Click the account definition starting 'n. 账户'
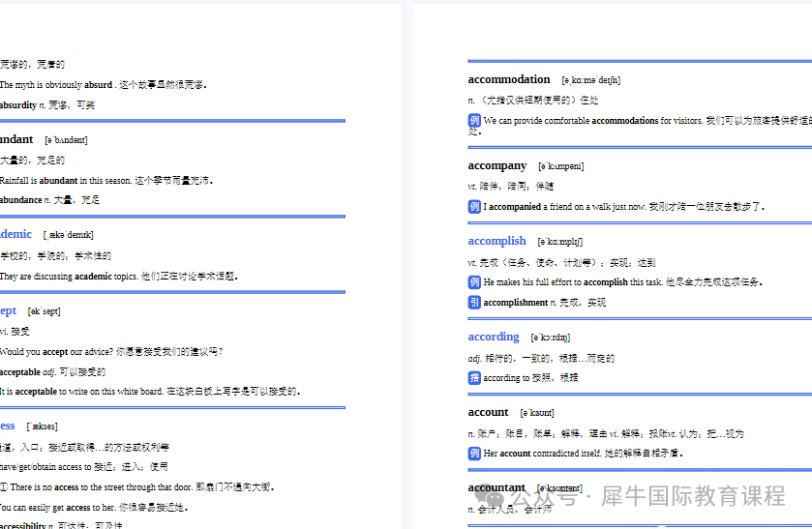The image size is (812, 529). coord(606,434)
